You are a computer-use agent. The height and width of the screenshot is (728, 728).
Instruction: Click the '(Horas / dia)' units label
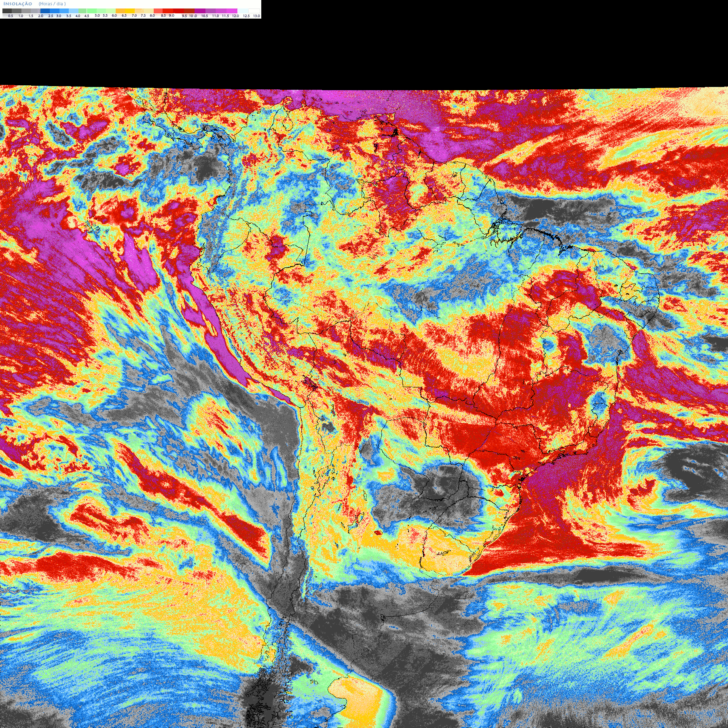(52, 4)
